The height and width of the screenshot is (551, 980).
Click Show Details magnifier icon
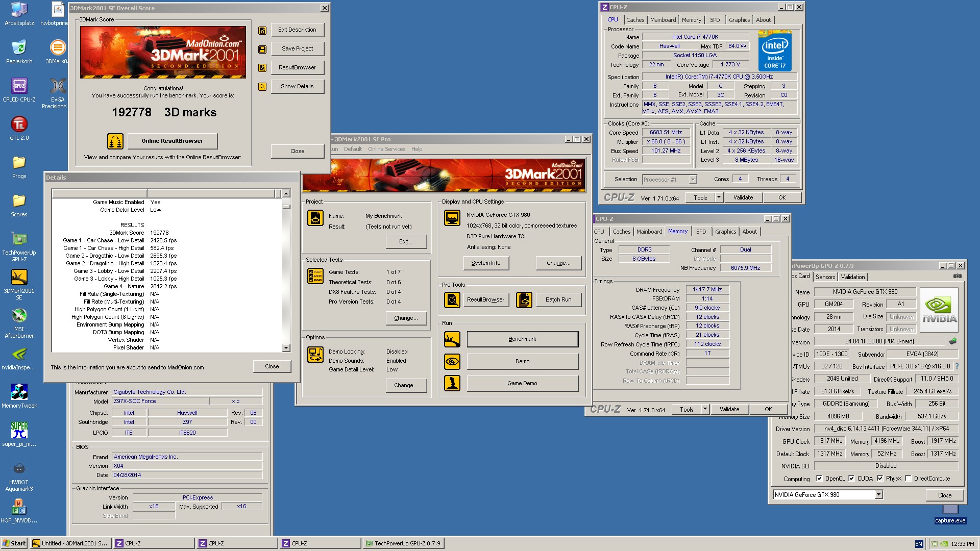262,87
